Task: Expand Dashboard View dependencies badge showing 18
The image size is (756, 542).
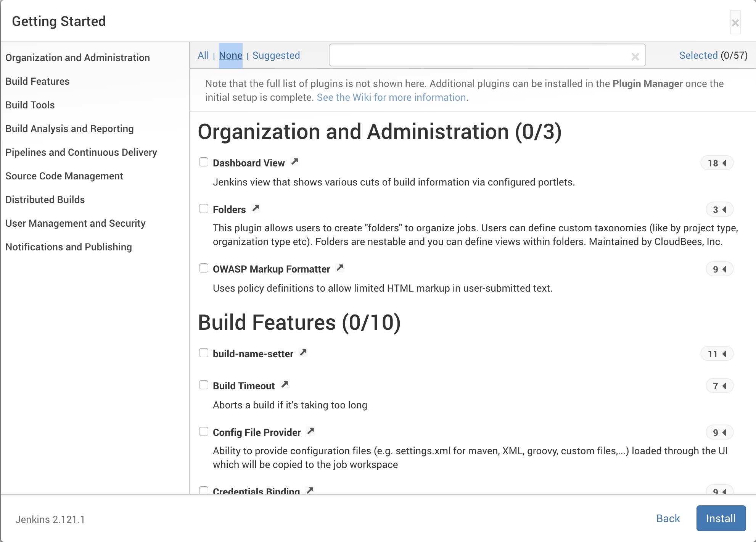Action: click(x=717, y=163)
